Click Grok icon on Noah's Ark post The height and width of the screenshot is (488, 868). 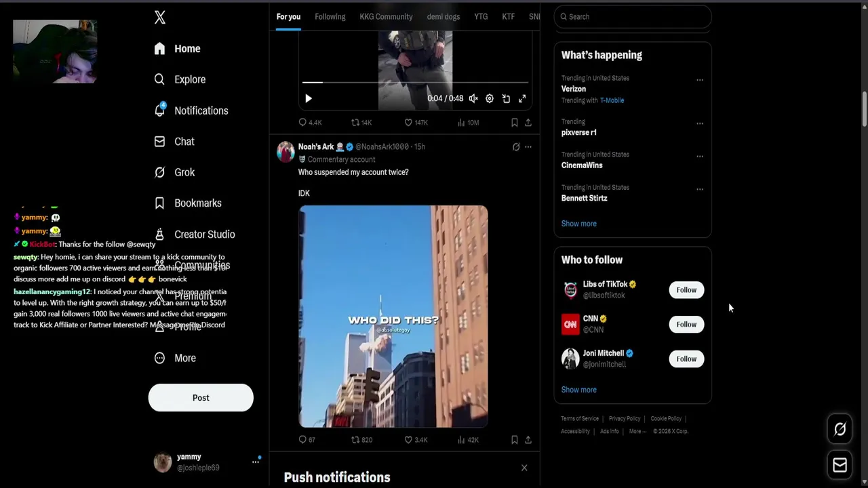pos(516,147)
